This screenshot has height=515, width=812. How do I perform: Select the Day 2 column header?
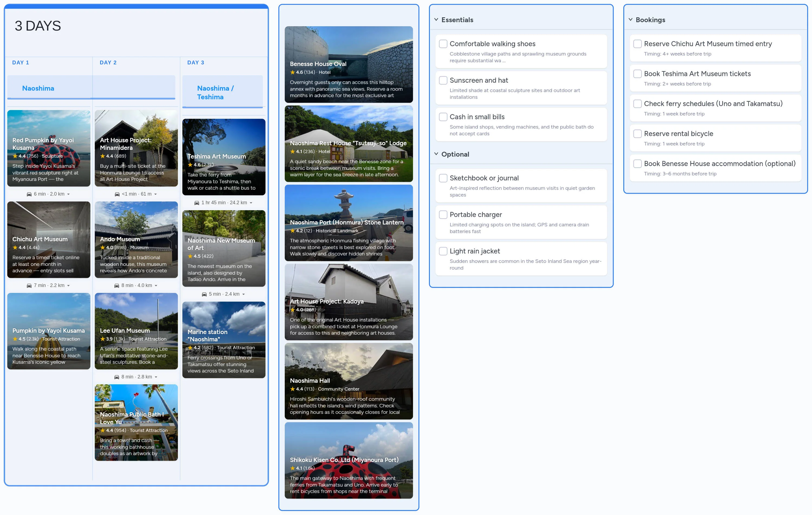(x=108, y=62)
